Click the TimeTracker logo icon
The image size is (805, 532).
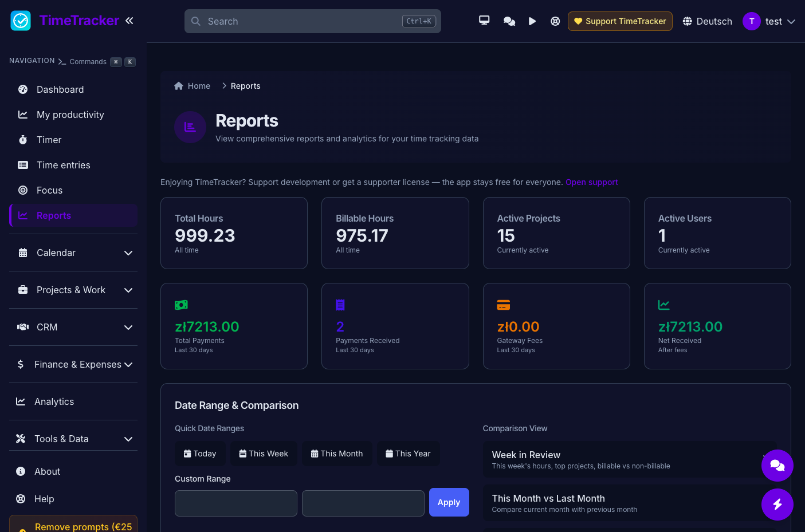click(x=21, y=21)
